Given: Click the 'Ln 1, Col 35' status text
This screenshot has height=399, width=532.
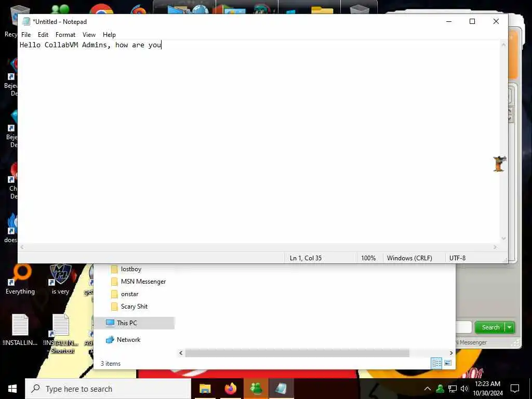Looking at the screenshot, I should coord(305,258).
